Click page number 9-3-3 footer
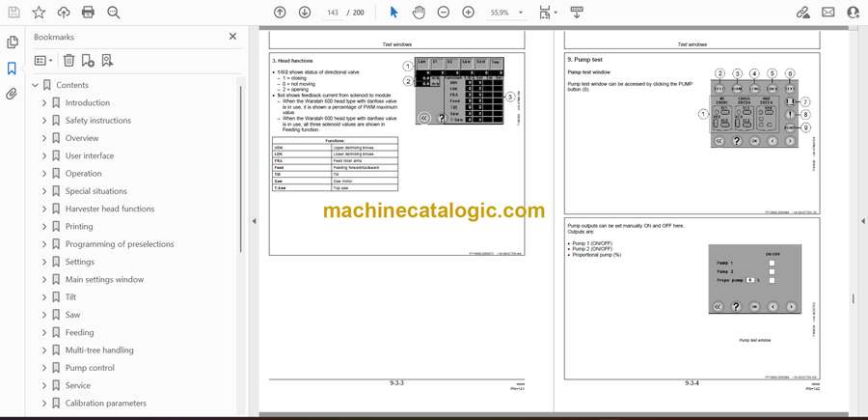The image size is (868, 420). tap(397, 383)
